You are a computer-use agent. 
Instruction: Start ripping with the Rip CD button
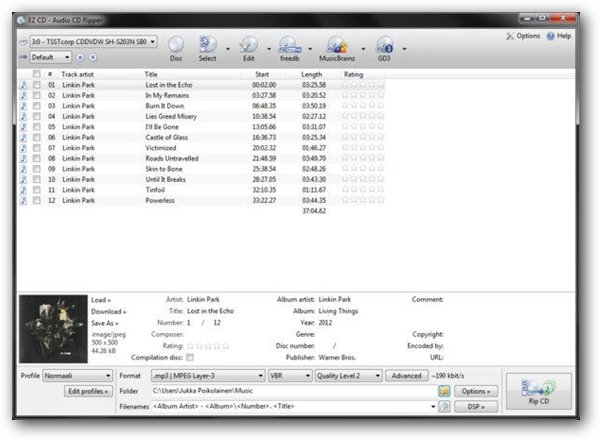click(538, 391)
